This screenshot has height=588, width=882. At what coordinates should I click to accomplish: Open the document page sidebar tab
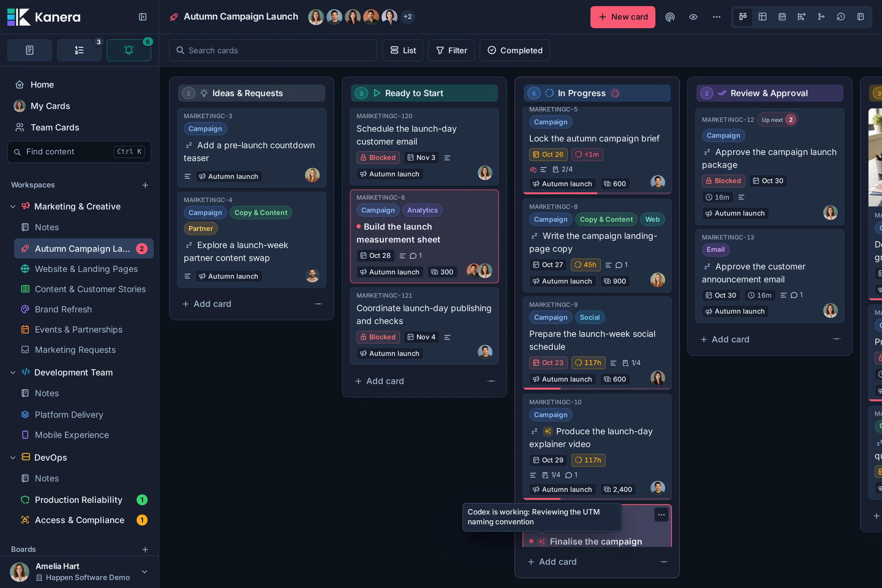click(30, 50)
